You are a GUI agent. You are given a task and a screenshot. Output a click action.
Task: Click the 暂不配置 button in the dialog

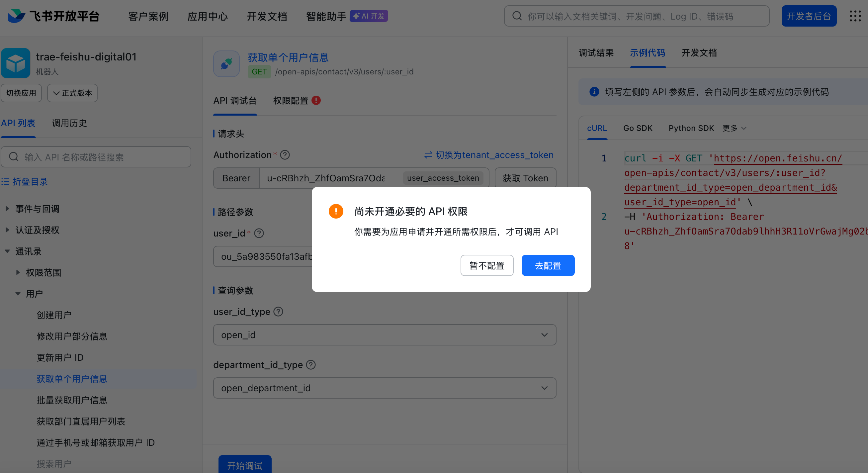tap(487, 265)
